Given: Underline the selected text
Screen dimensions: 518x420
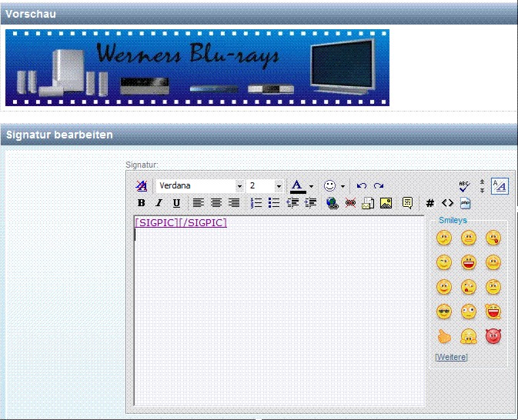Looking at the screenshot, I should coord(176,203).
